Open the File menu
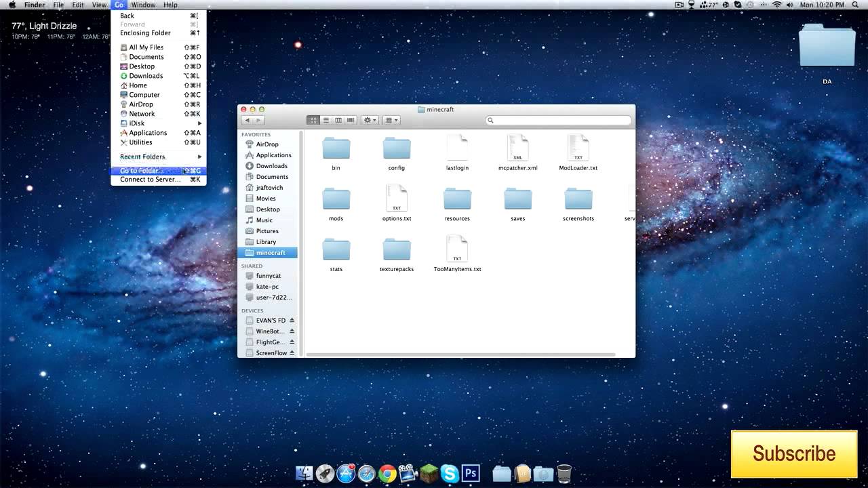The image size is (868, 488). [x=59, y=5]
